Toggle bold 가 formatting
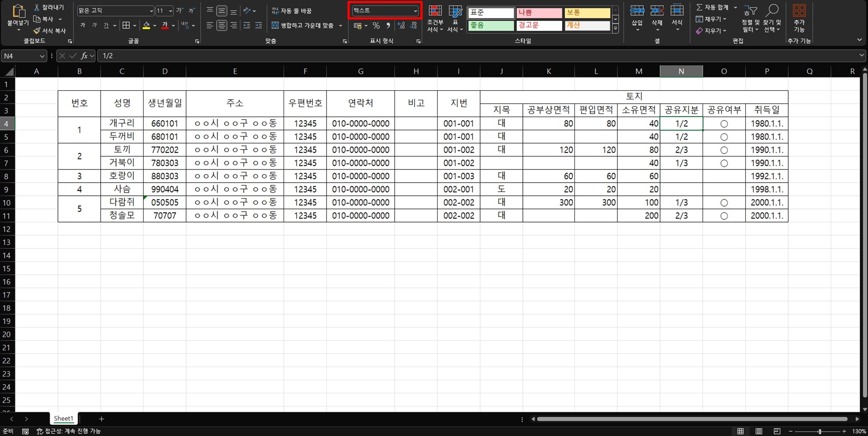Viewport: 868px width, 436px height. pyautogui.click(x=82, y=25)
